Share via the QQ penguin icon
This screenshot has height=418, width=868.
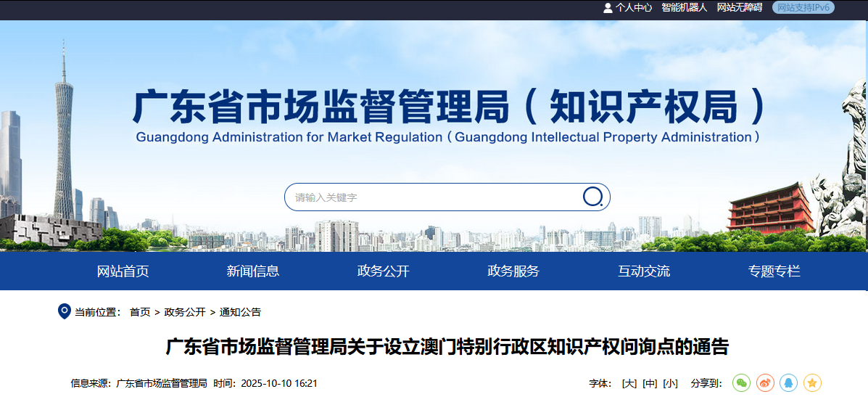[788, 383]
